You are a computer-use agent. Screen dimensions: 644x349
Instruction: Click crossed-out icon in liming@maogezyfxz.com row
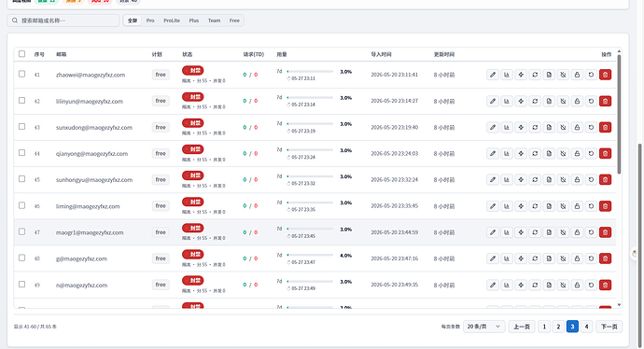563,206
